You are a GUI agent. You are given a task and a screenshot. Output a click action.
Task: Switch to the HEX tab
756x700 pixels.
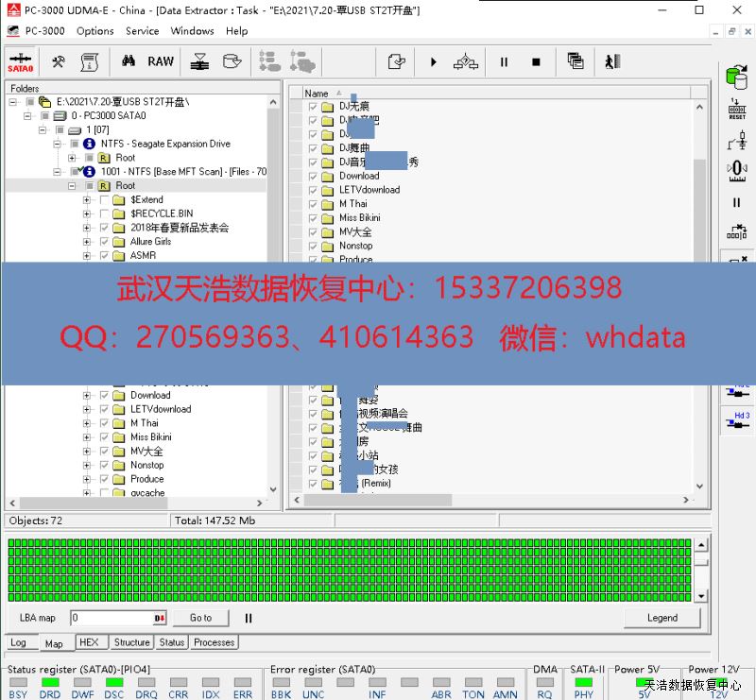point(89,642)
